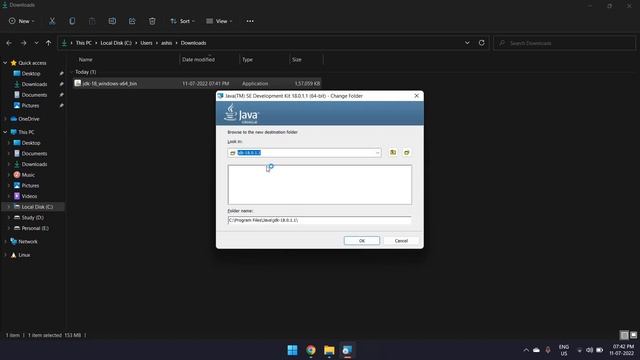
Task: Select Linux in navigation pane
Action: coord(24,255)
